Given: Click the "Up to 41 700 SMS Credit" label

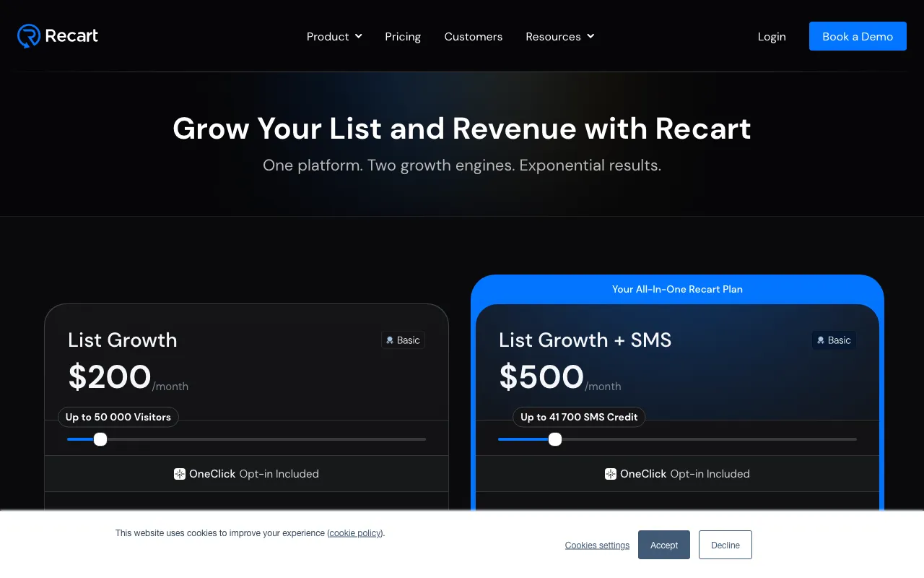Looking at the screenshot, I should click(579, 417).
